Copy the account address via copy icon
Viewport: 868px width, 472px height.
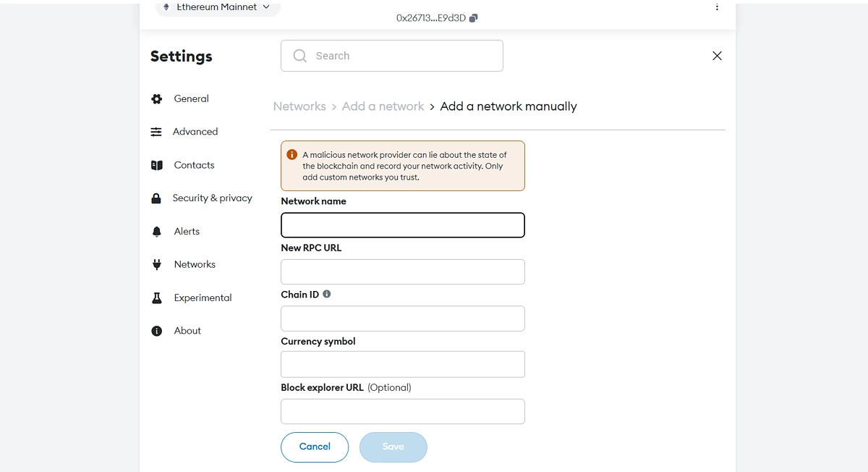click(474, 18)
